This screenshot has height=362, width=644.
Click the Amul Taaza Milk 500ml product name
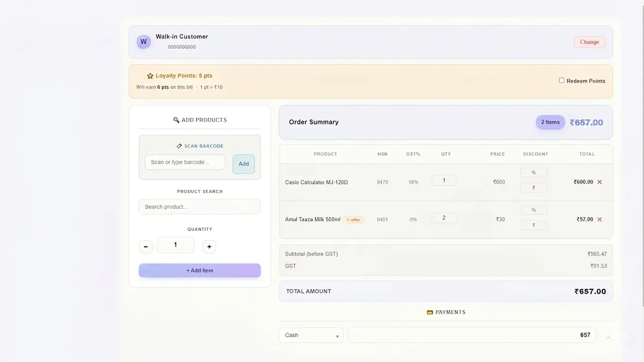(312, 220)
